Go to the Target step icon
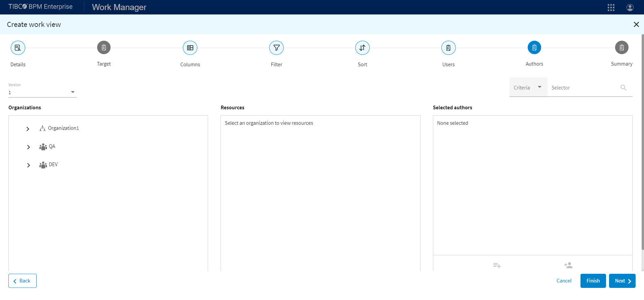The width and height of the screenshot is (644, 300). pyautogui.click(x=104, y=47)
